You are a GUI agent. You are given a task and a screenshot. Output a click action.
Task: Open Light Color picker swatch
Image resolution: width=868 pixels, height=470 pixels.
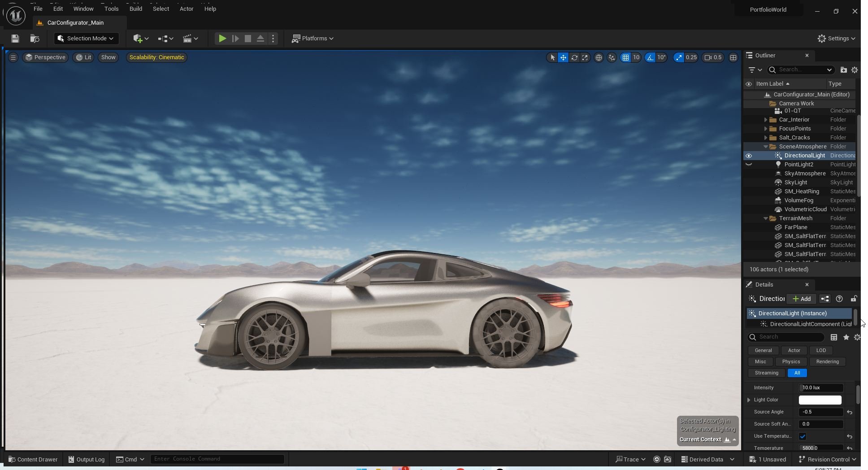coord(820,400)
